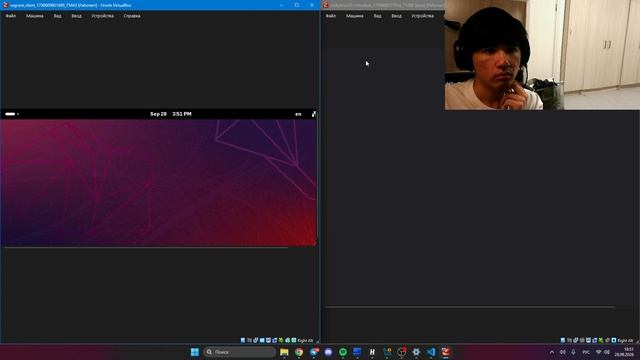
Task: Open Ввод menu in left VirtualBox window
Action: tap(76, 16)
